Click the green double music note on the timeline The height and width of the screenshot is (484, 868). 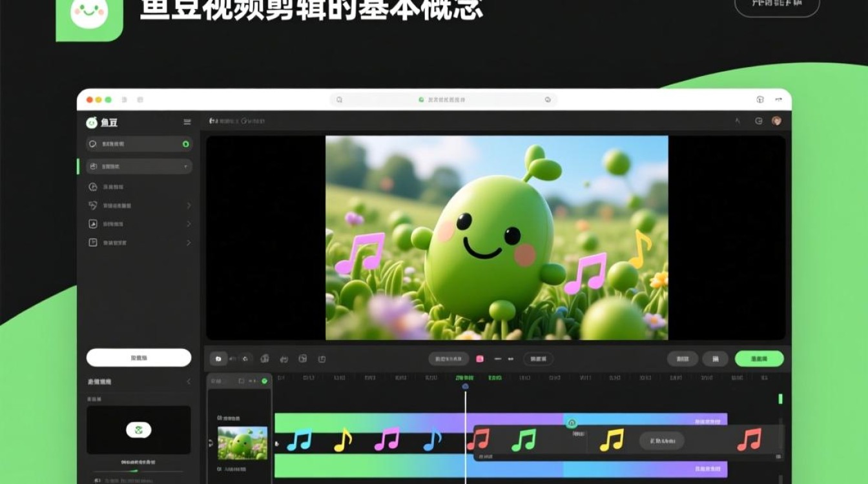(524, 439)
